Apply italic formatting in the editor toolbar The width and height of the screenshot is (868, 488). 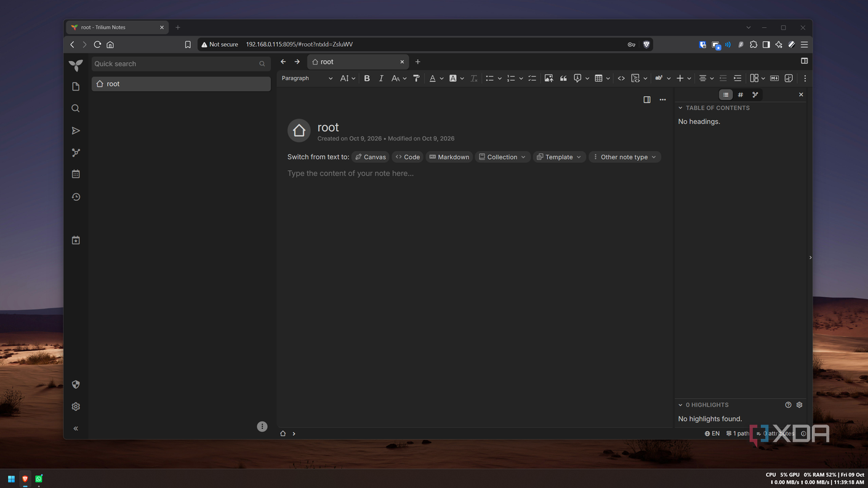[x=381, y=78]
